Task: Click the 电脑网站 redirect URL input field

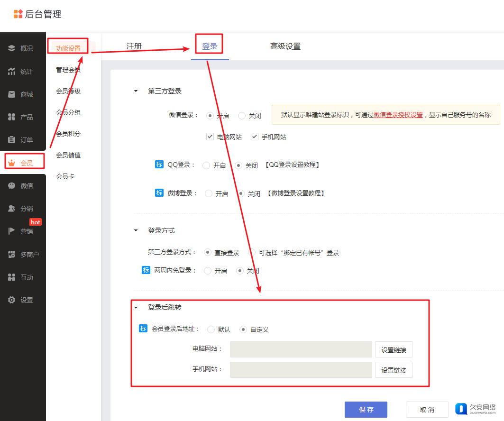Action: [301, 349]
